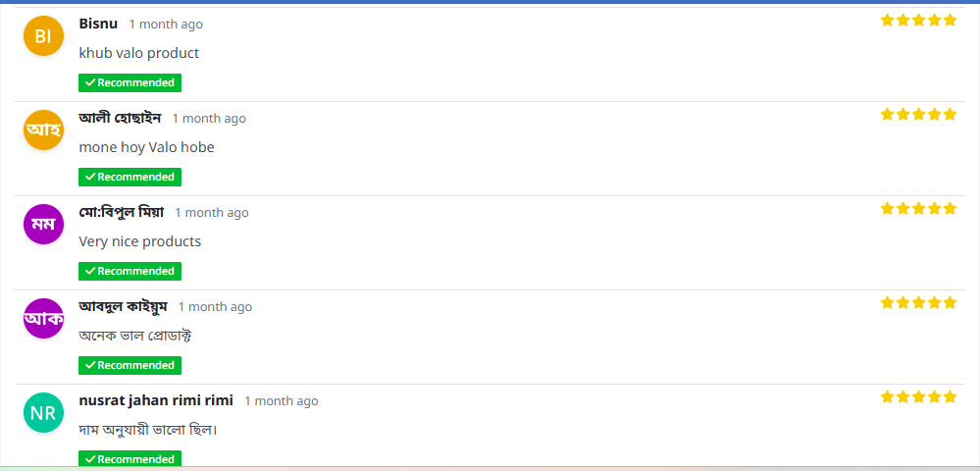Click the review text 'khub valo product'
Image resolution: width=980 pixels, height=471 pixels.
[138, 53]
